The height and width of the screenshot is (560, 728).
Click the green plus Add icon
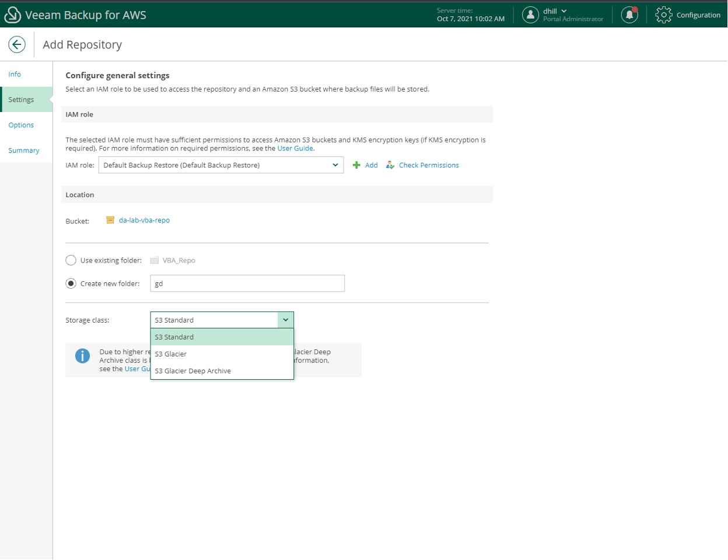pos(356,165)
